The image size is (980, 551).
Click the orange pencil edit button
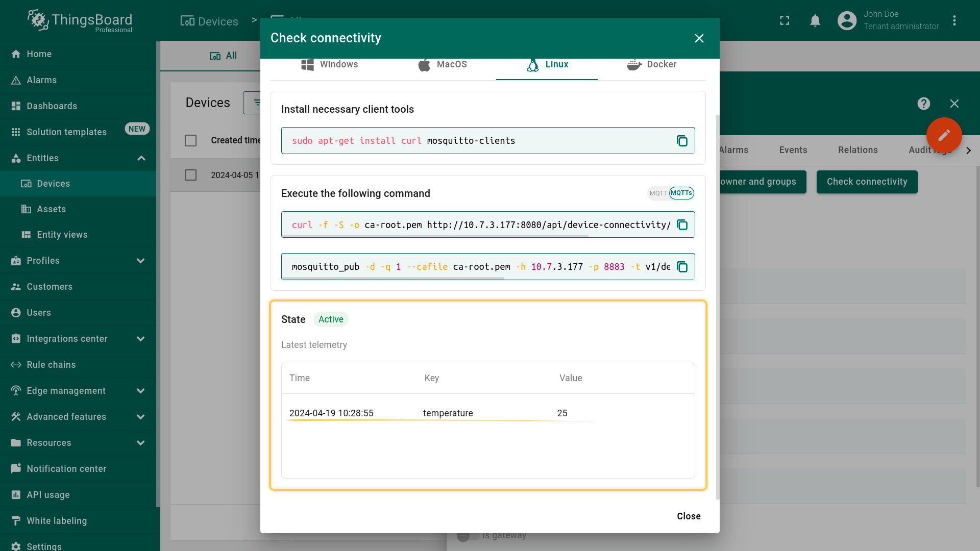point(944,135)
